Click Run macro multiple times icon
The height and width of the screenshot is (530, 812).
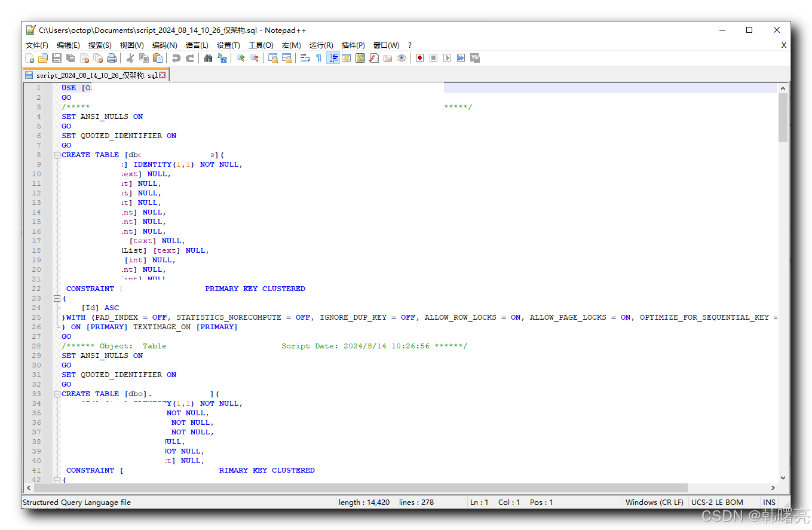(x=461, y=58)
